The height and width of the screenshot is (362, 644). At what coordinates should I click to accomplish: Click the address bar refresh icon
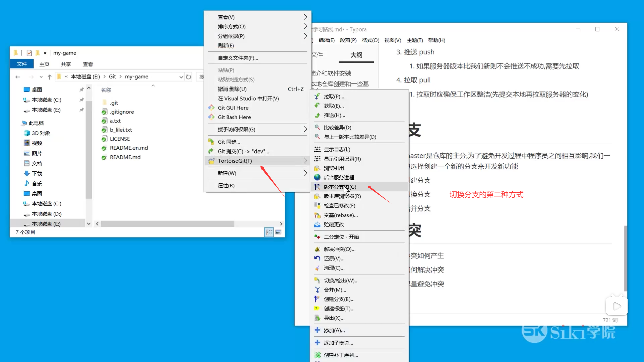(x=189, y=76)
